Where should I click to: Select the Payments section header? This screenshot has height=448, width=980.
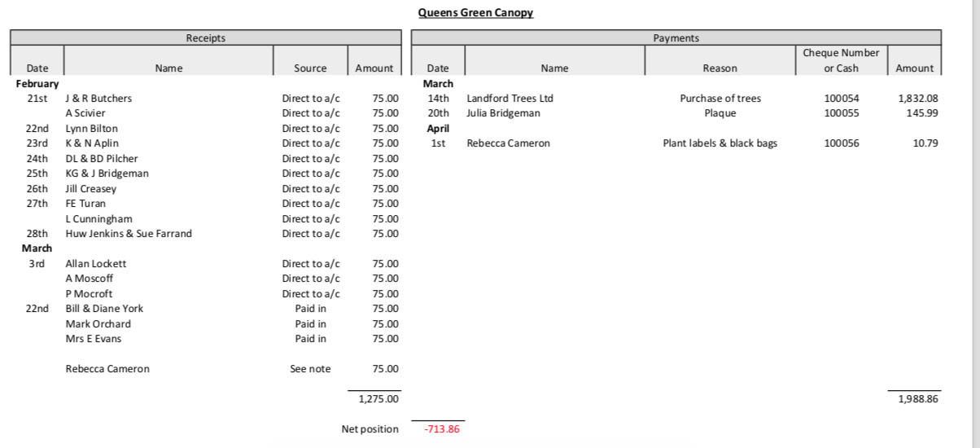tap(676, 37)
